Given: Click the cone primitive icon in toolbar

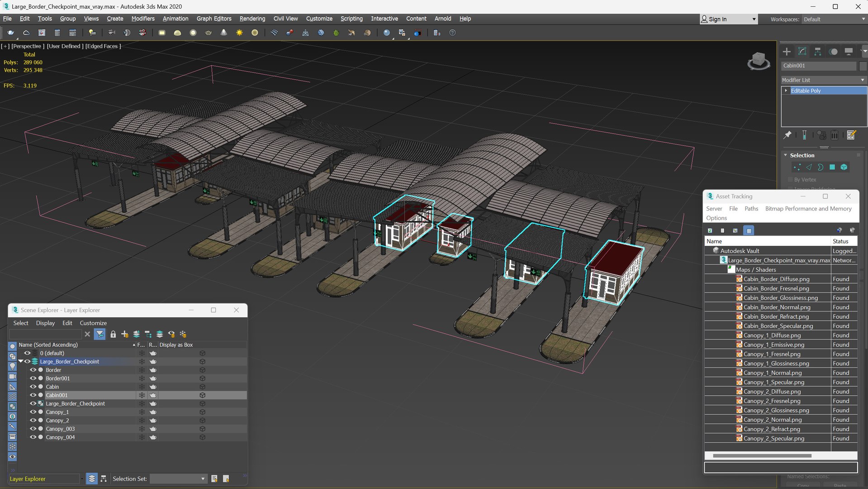Looking at the screenshot, I should click(x=224, y=33).
